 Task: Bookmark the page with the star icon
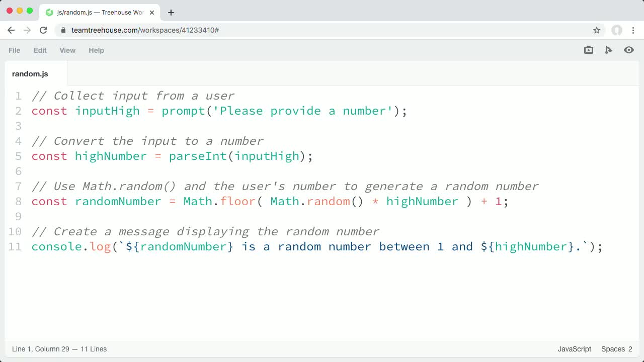(x=597, y=30)
